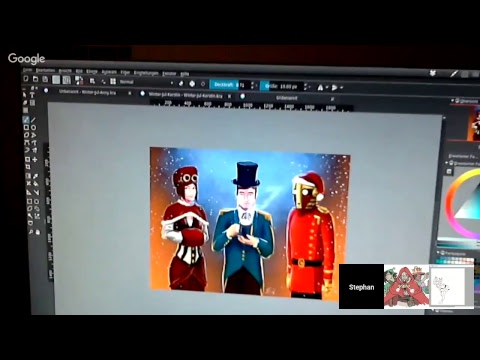Select the Text tool icon
Viewport: 480px width, 360px height.
[x=32, y=95]
